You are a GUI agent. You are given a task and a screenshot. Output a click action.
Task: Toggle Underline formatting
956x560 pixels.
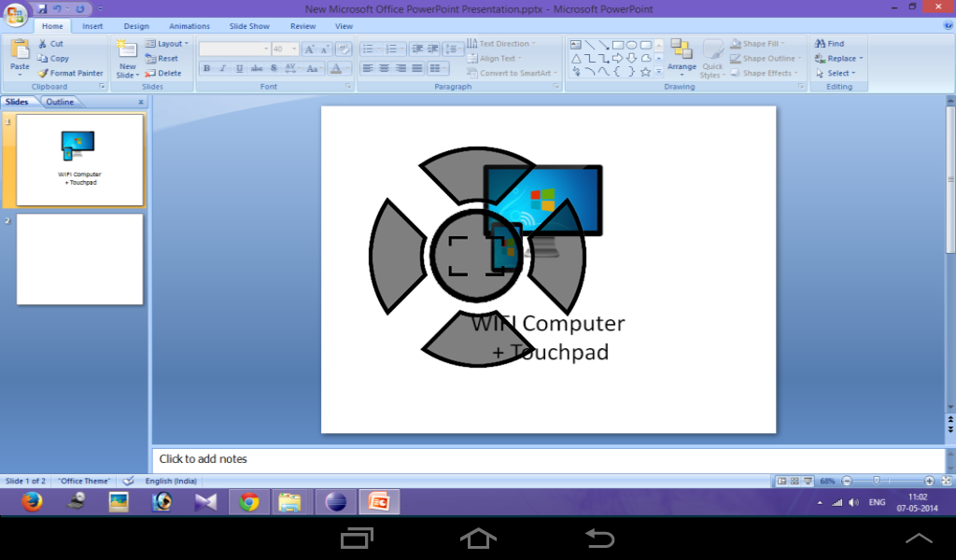pos(239,68)
